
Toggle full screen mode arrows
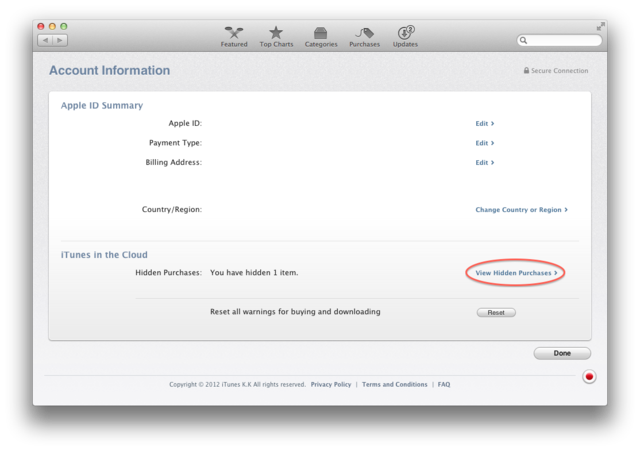click(600, 26)
